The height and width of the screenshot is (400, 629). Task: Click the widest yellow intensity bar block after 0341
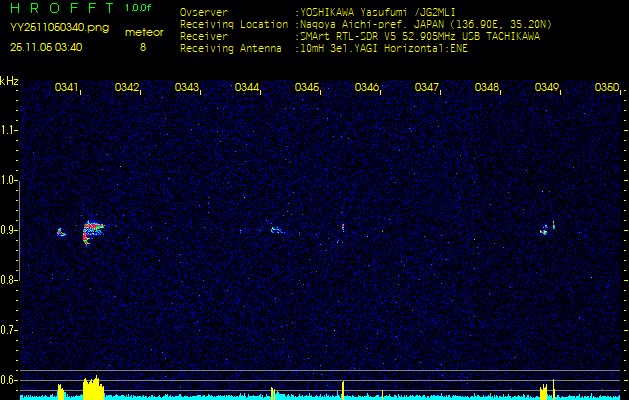[x=93, y=388]
